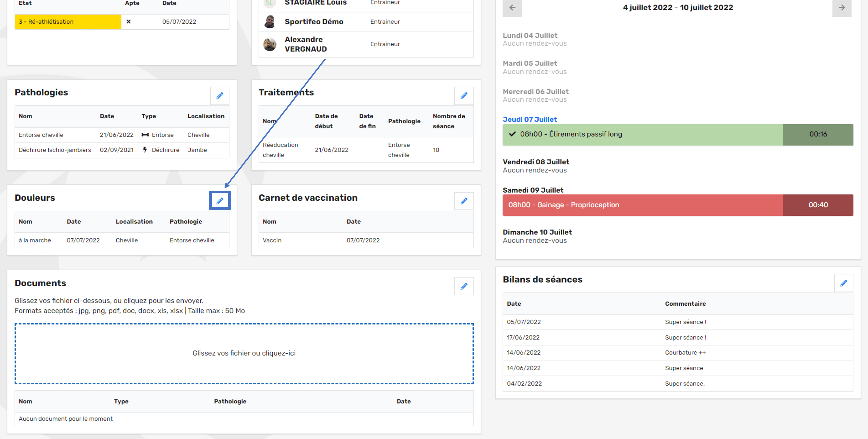The height and width of the screenshot is (439, 868).
Task: Select Samedi 09 Juillet day heading
Action: tap(533, 190)
